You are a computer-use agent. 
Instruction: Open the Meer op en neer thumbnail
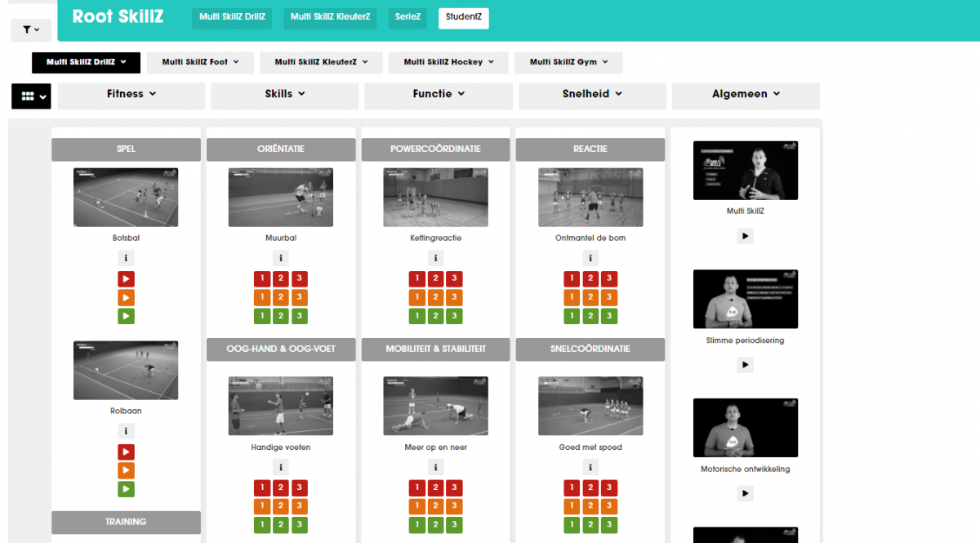[435, 406]
